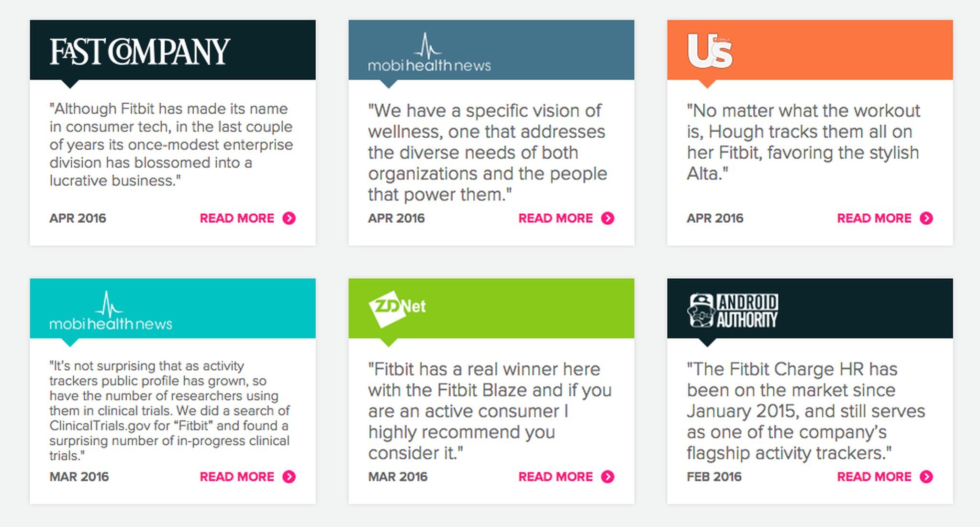Click the Android Authority logo
This screenshot has width=980, height=527.
733,310
